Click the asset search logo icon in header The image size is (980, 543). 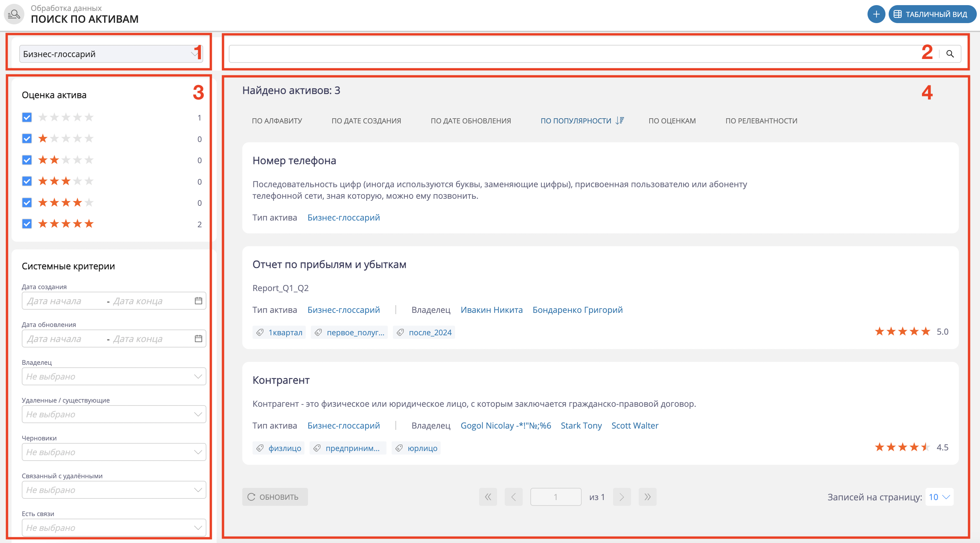(x=14, y=14)
